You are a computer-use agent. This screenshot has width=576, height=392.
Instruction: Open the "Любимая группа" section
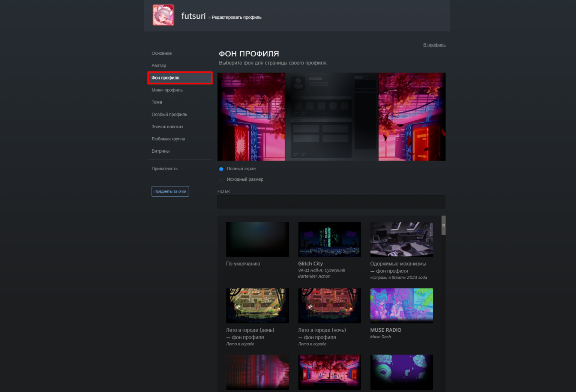(x=168, y=139)
